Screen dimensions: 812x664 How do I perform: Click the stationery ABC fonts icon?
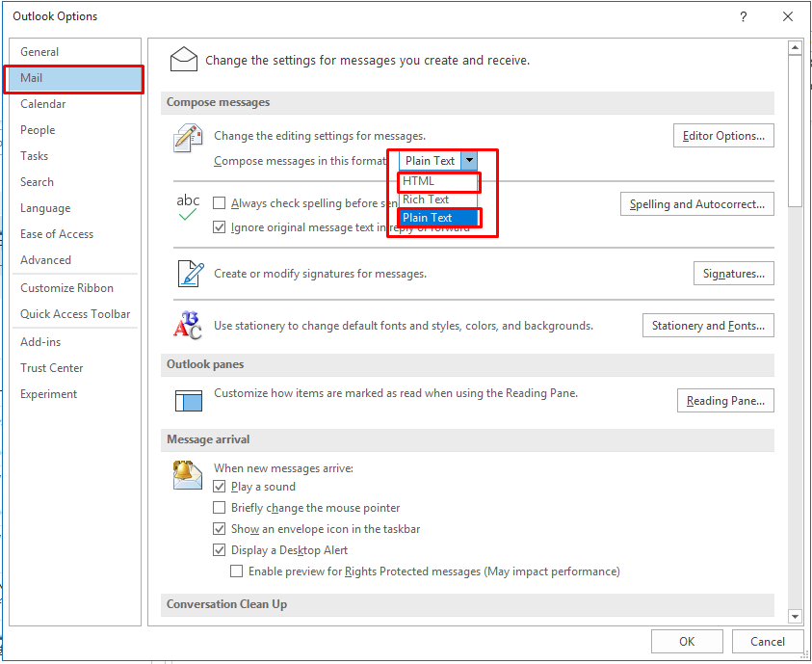(x=188, y=326)
